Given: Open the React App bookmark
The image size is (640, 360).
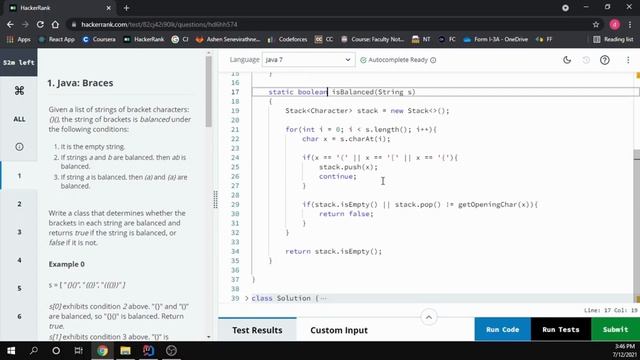Looking at the screenshot, I should tap(57, 39).
